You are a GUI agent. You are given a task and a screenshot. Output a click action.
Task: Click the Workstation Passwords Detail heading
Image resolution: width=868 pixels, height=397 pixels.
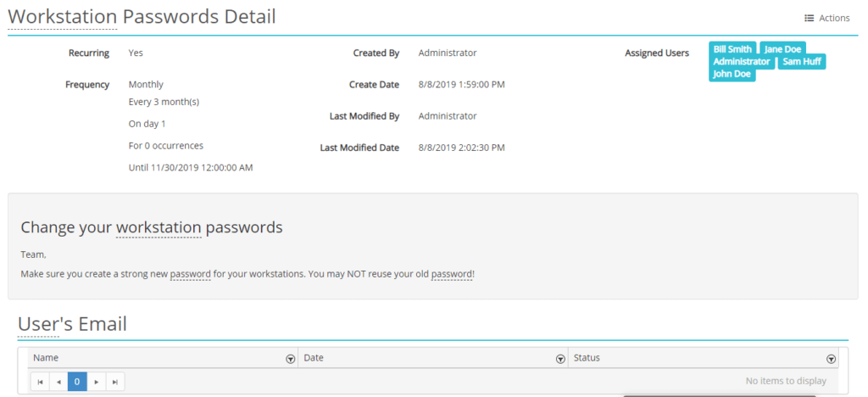click(x=142, y=17)
